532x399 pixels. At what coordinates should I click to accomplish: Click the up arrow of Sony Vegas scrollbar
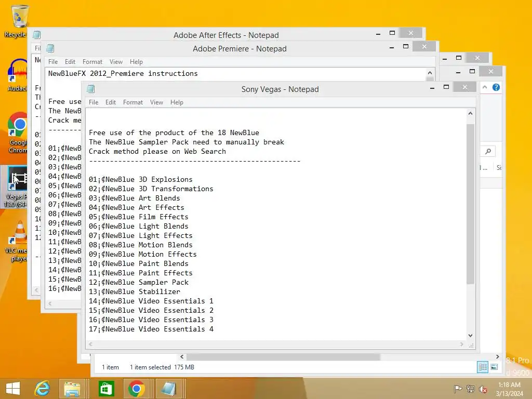pyautogui.click(x=470, y=114)
